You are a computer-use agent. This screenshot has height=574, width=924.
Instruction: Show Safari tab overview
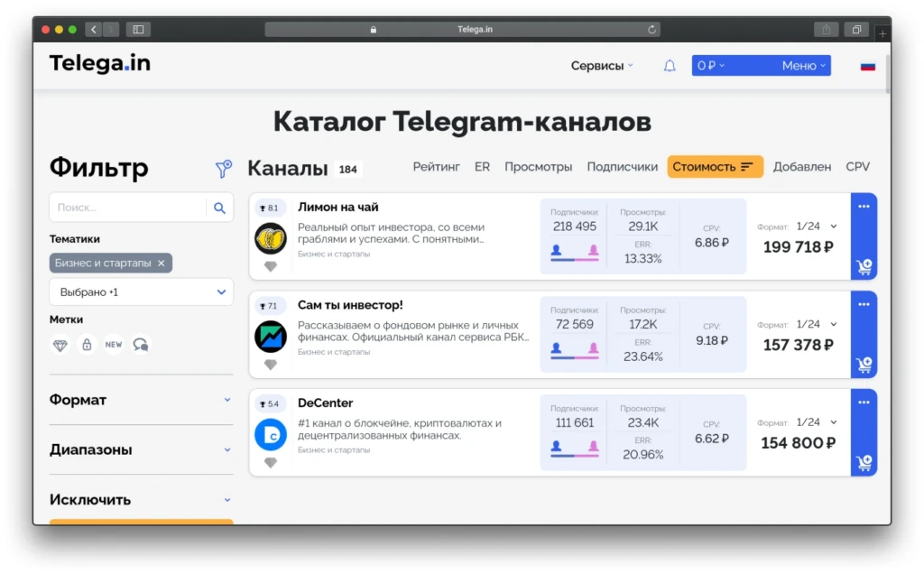point(856,29)
